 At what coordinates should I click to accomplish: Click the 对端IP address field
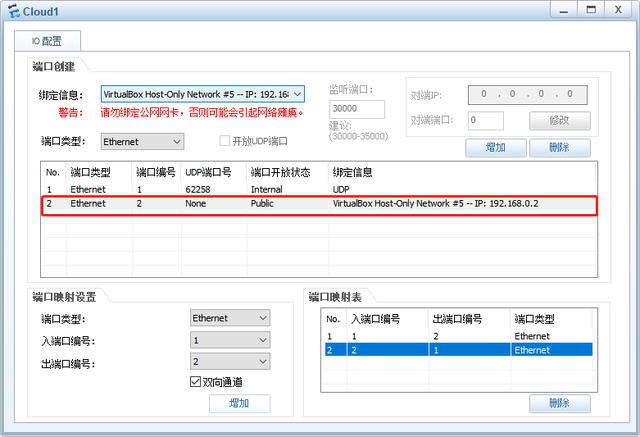point(527,95)
